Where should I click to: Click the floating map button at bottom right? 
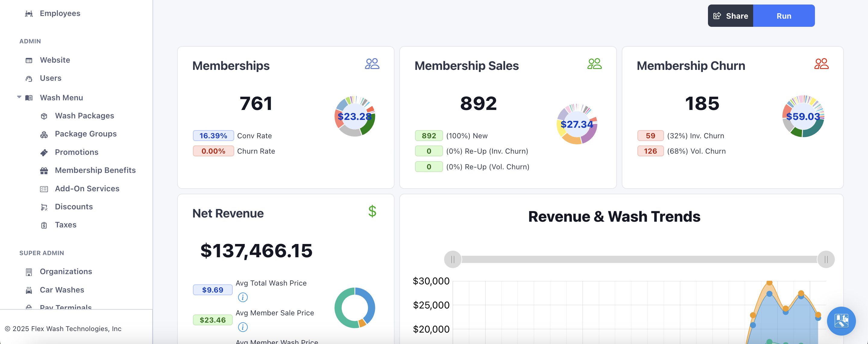[x=841, y=321]
